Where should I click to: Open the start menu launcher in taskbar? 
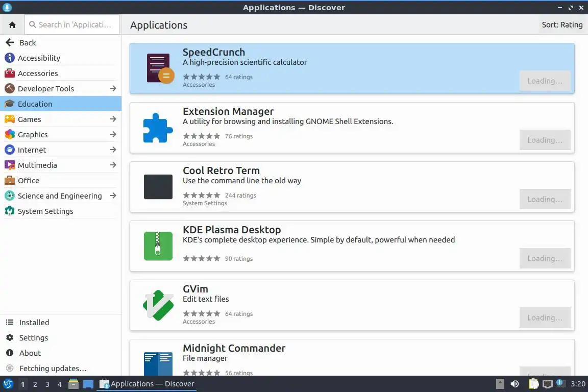point(8,384)
